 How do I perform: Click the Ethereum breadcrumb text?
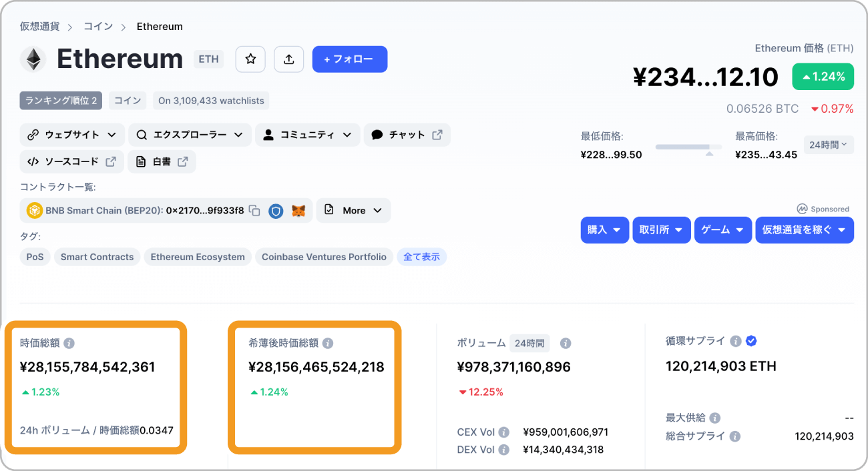[x=160, y=27]
